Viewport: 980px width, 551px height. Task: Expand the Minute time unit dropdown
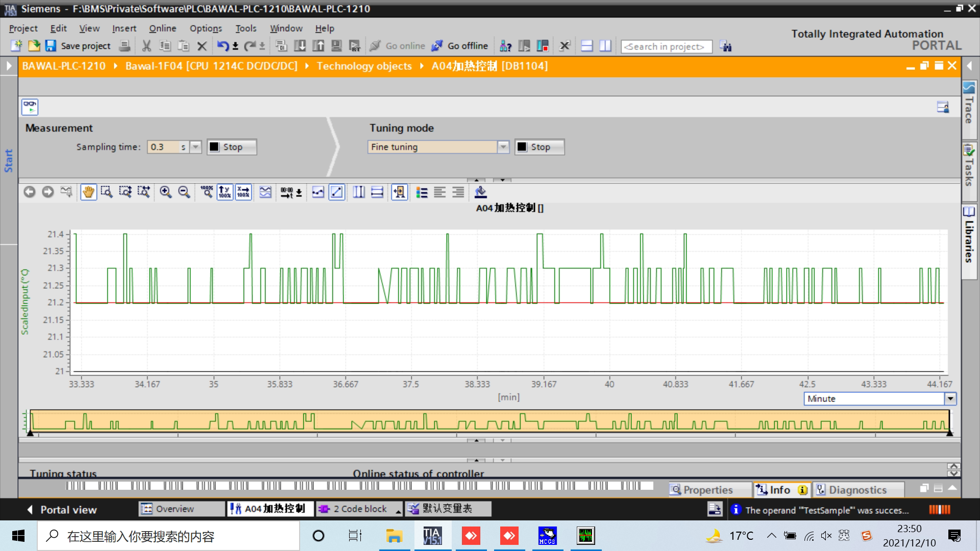coord(950,399)
